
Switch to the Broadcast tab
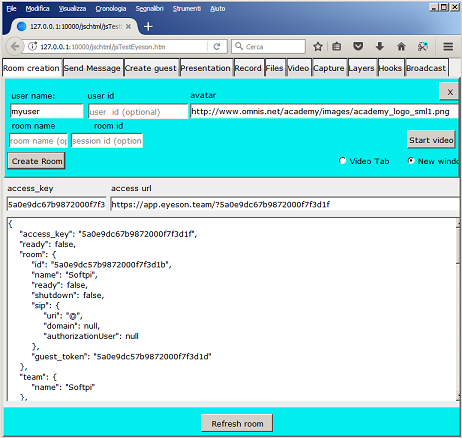coord(426,68)
